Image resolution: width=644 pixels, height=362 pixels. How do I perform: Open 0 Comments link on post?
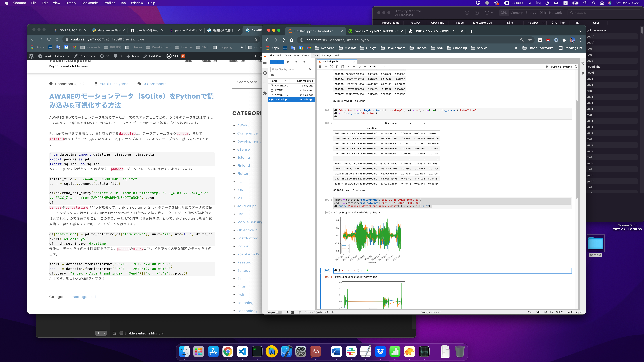pyautogui.click(x=155, y=84)
